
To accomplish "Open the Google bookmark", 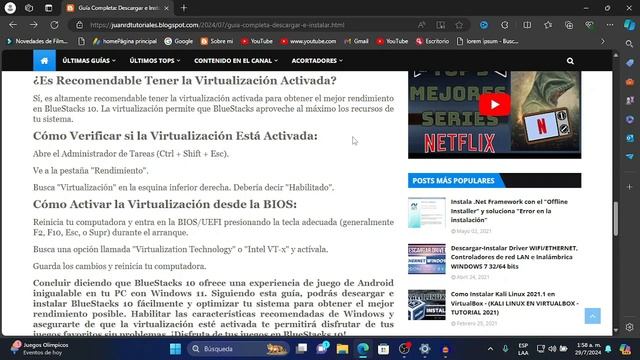I will tap(178, 41).
